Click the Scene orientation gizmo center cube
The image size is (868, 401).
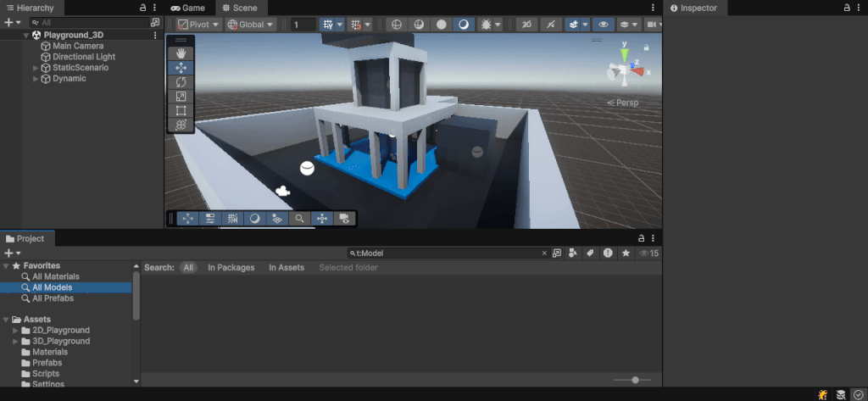click(624, 70)
